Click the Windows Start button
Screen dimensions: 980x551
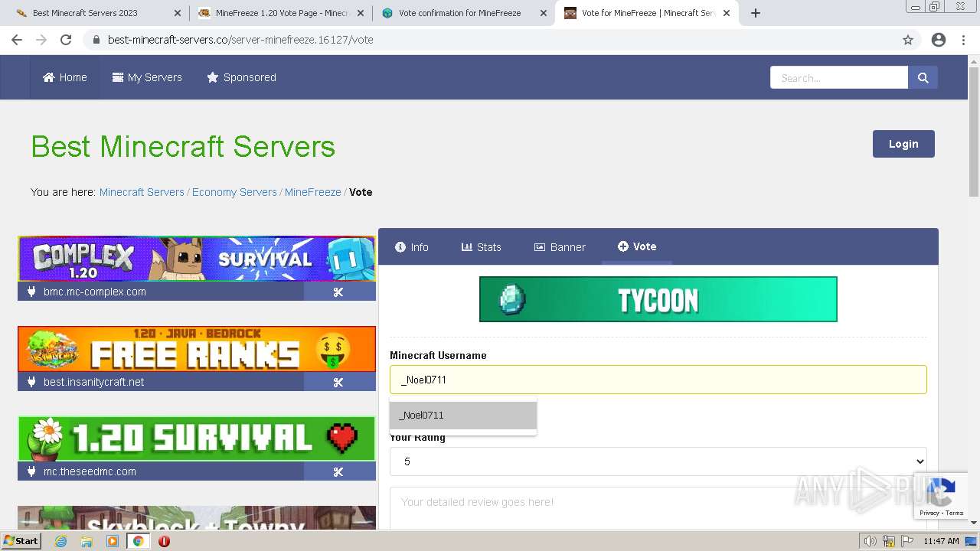click(21, 541)
